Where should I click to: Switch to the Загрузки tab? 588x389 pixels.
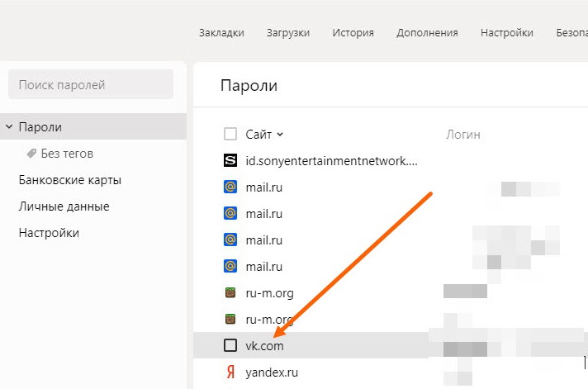(x=288, y=33)
